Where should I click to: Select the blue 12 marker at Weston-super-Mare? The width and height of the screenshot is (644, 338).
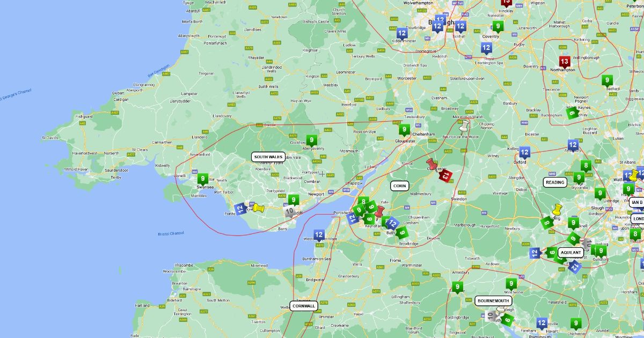point(319,235)
